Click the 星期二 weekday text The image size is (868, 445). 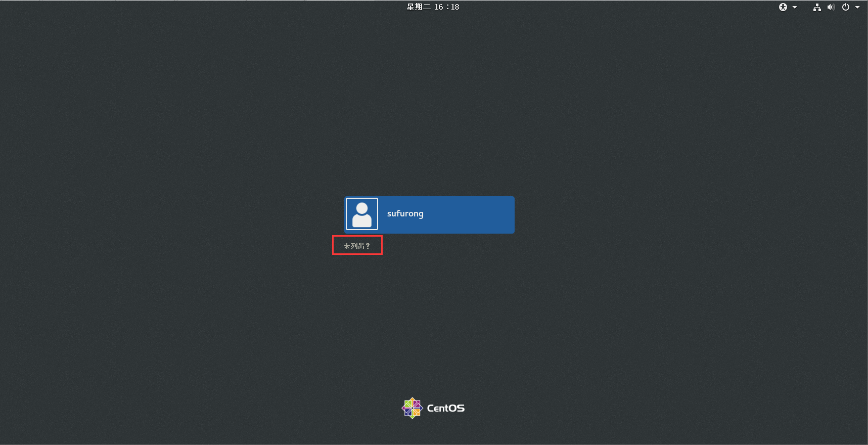click(419, 7)
